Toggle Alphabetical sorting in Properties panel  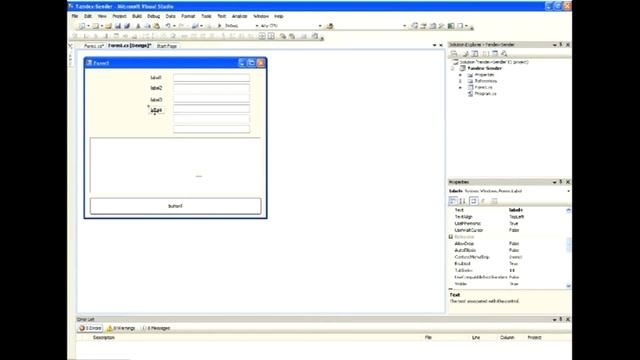(462, 201)
